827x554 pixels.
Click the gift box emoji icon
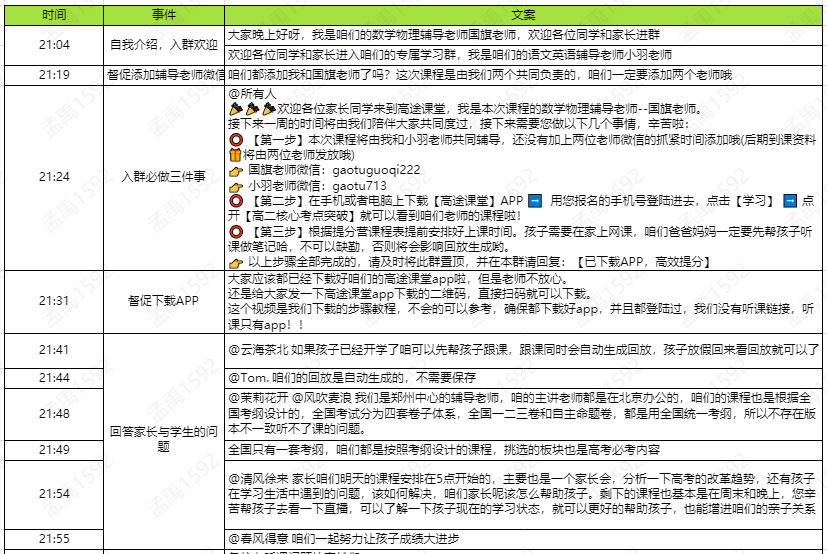[x=236, y=155]
